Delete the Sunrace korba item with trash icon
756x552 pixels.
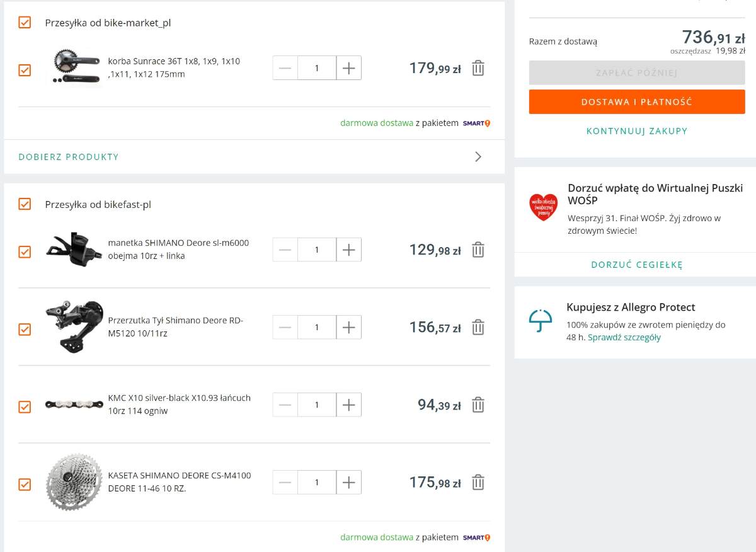point(478,68)
